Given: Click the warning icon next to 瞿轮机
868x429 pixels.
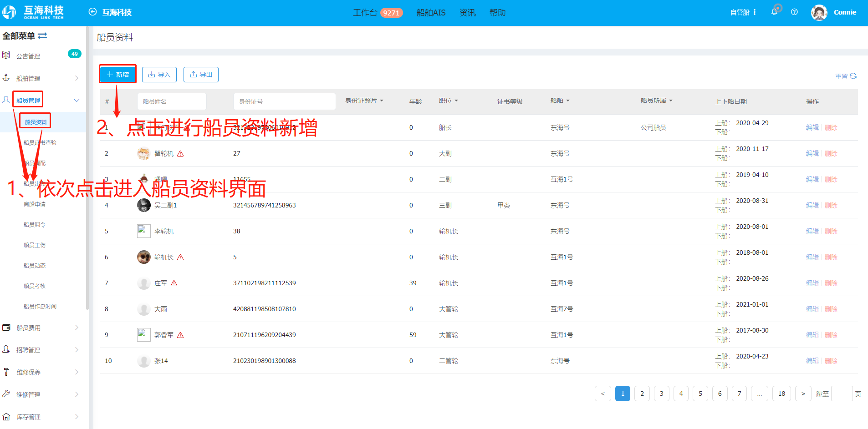Looking at the screenshot, I should point(180,154).
